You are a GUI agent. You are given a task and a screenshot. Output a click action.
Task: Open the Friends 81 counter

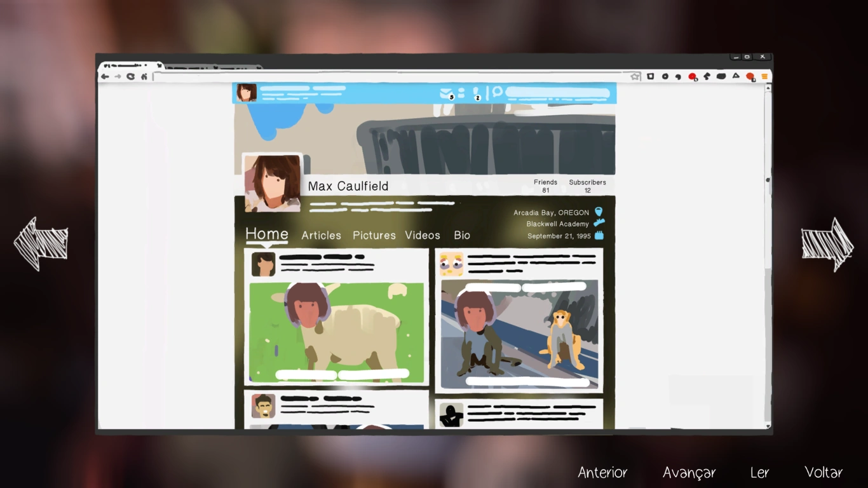(545, 186)
